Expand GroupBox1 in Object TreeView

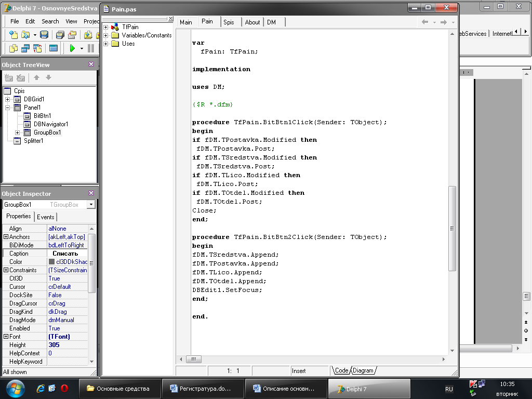17,132
